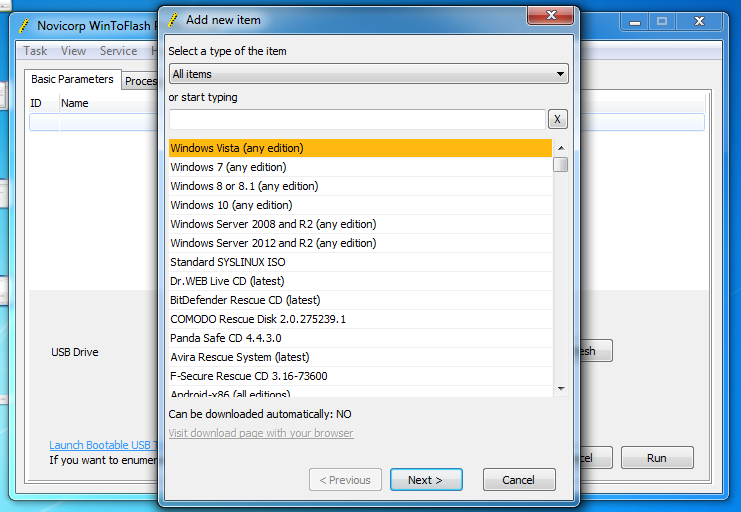Close the Add new item dialog

(x=551, y=15)
